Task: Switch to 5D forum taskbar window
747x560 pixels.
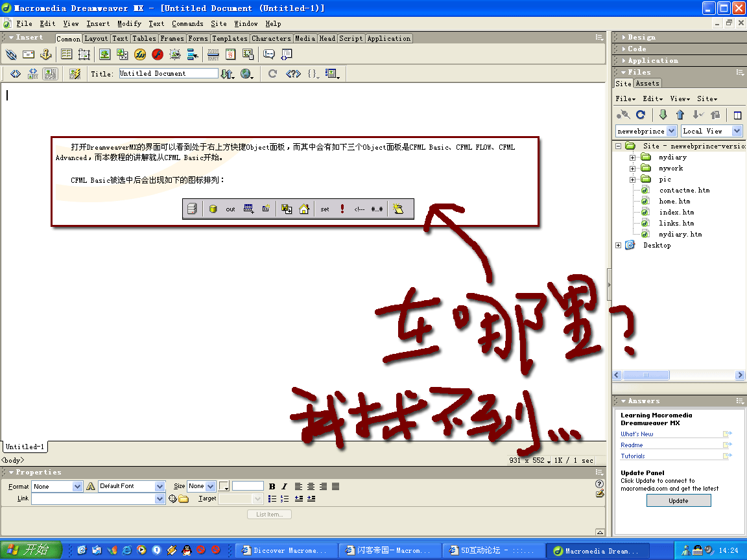Action: 493,550
